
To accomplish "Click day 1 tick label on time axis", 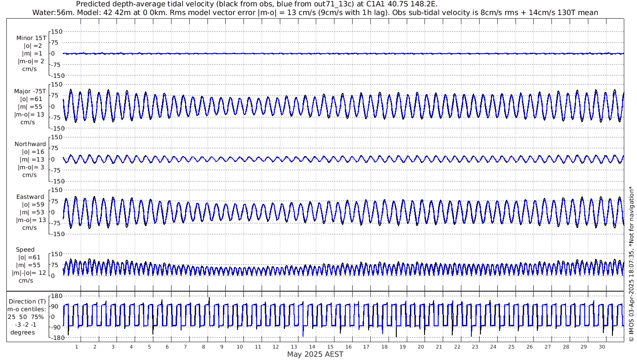I will pyautogui.click(x=77, y=347).
